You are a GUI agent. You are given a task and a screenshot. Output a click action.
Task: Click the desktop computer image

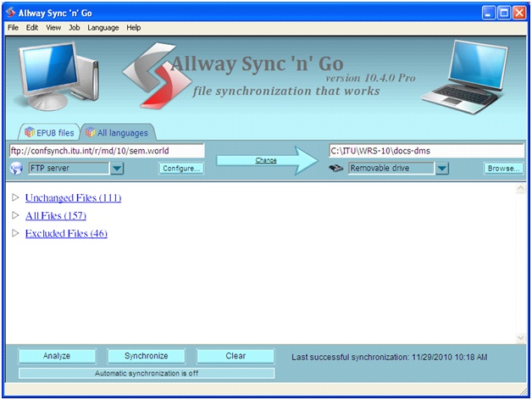coord(58,77)
